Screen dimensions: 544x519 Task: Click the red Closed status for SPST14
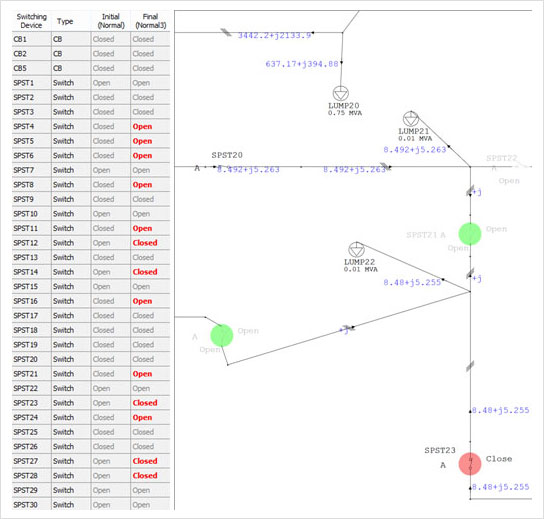[145, 272]
